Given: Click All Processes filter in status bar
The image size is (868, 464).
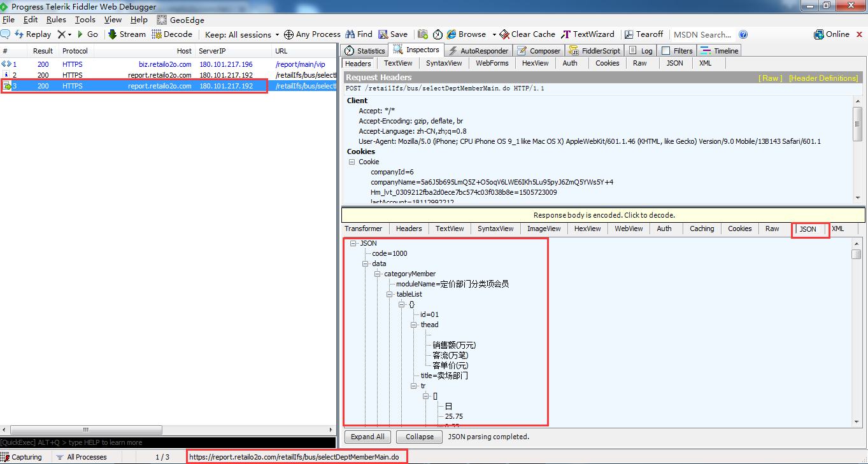Looking at the screenshot, I should click(82, 457).
